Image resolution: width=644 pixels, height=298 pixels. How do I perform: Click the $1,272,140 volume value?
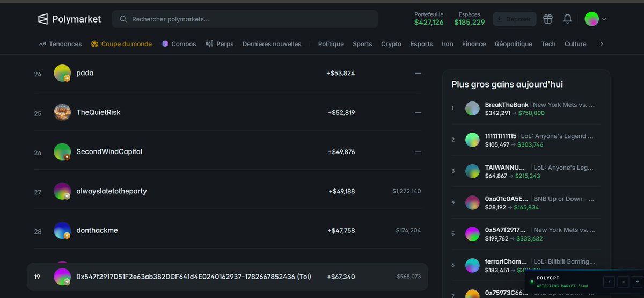[406, 191]
